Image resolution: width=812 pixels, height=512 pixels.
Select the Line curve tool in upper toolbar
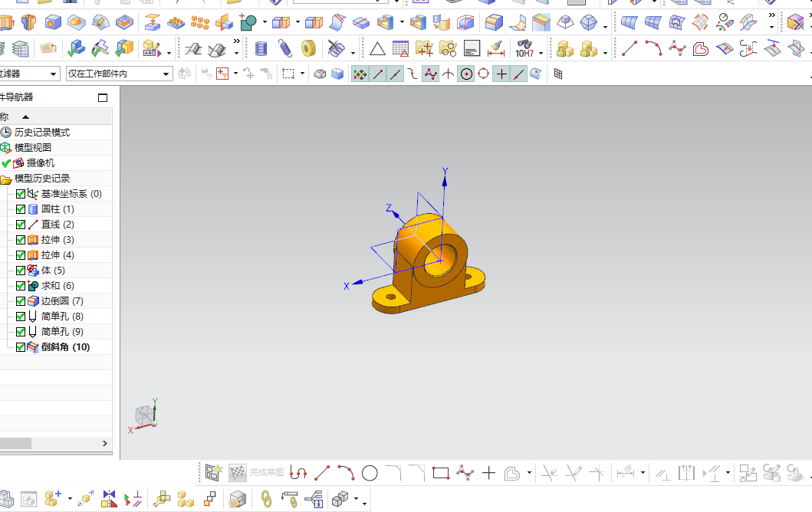tap(630, 48)
